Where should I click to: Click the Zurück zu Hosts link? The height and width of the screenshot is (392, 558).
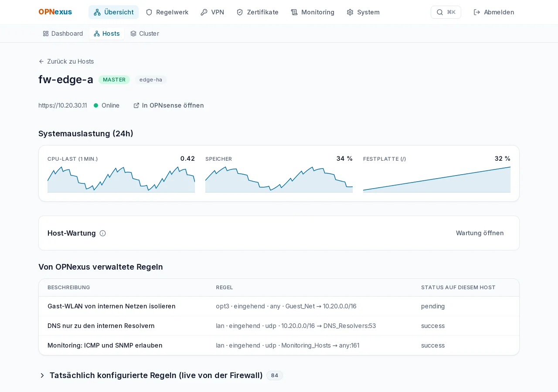66,61
